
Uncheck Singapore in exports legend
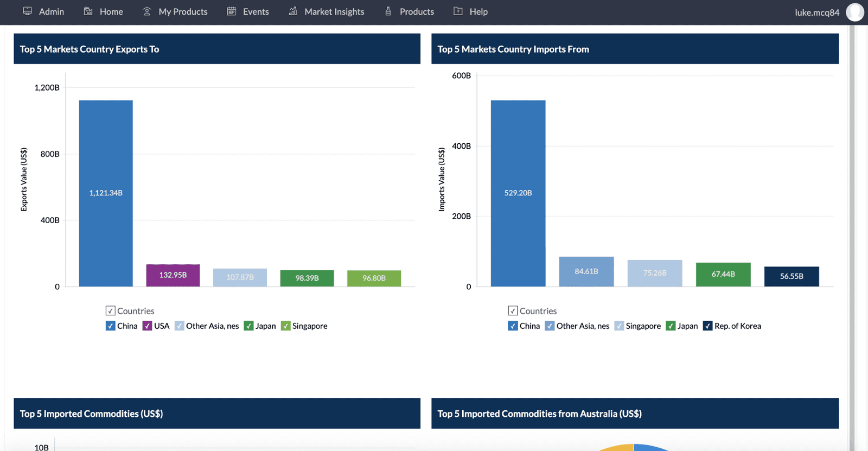coord(285,326)
